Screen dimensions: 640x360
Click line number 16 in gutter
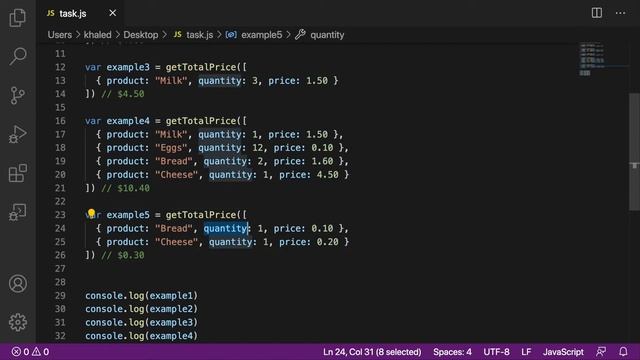(60, 121)
